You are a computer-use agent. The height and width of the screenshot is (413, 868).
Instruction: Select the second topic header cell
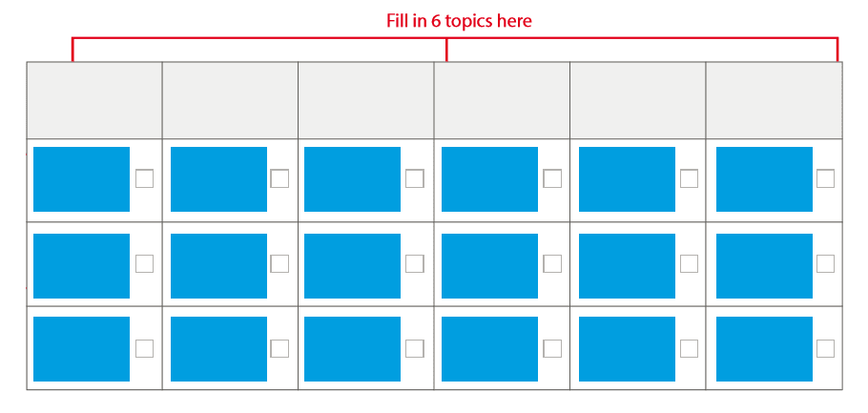[230, 100]
